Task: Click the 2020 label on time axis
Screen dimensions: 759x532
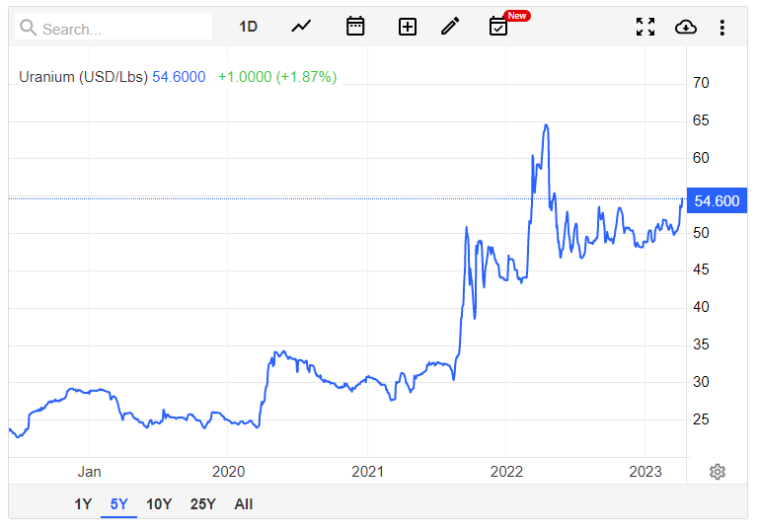Action: 228,472
